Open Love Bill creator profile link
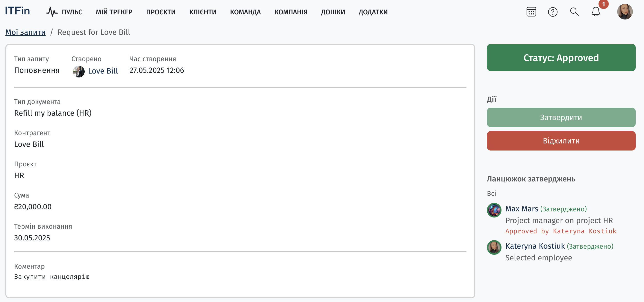 [x=103, y=71]
